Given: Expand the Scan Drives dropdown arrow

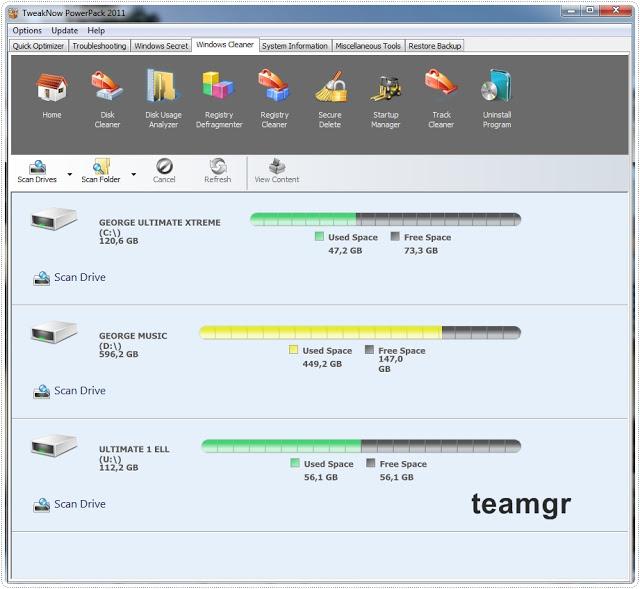Looking at the screenshot, I should pos(70,174).
